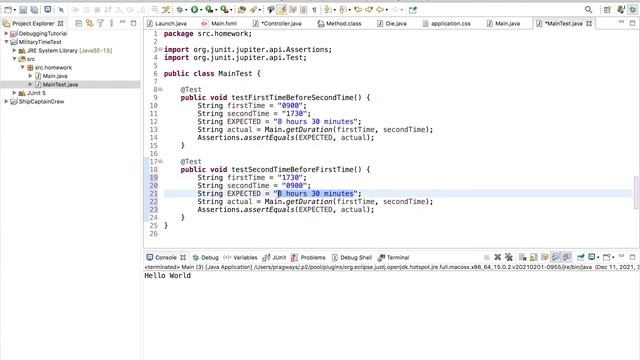Click Display Selected Console icon
Viewport: 640px width, 360px height.
591,257
